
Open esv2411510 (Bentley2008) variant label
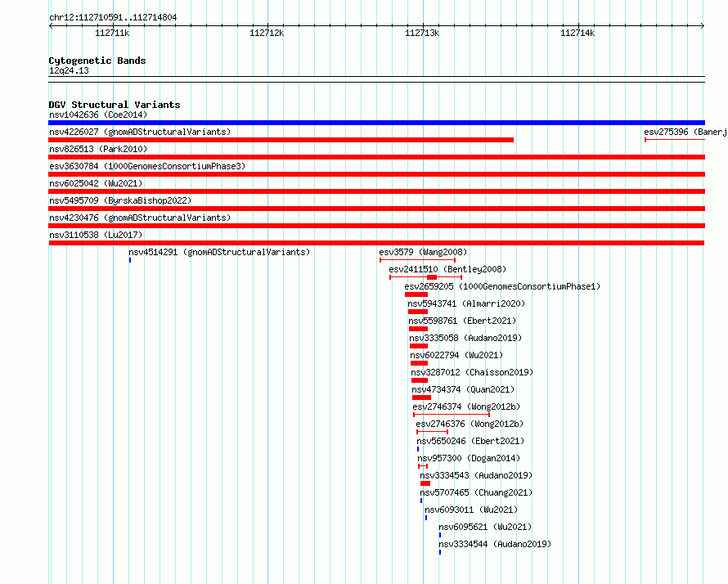447,269
